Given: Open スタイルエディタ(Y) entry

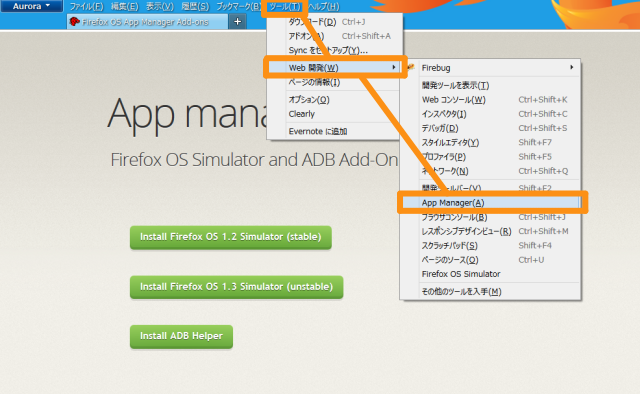Looking at the screenshot, I should tap(491, 142).
